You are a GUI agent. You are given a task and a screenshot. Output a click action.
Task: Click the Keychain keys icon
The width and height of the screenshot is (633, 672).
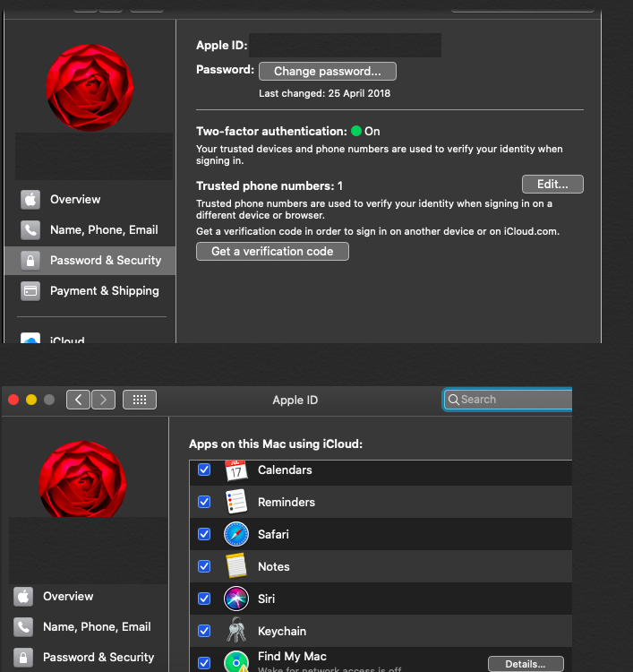(x=236, y=630)
